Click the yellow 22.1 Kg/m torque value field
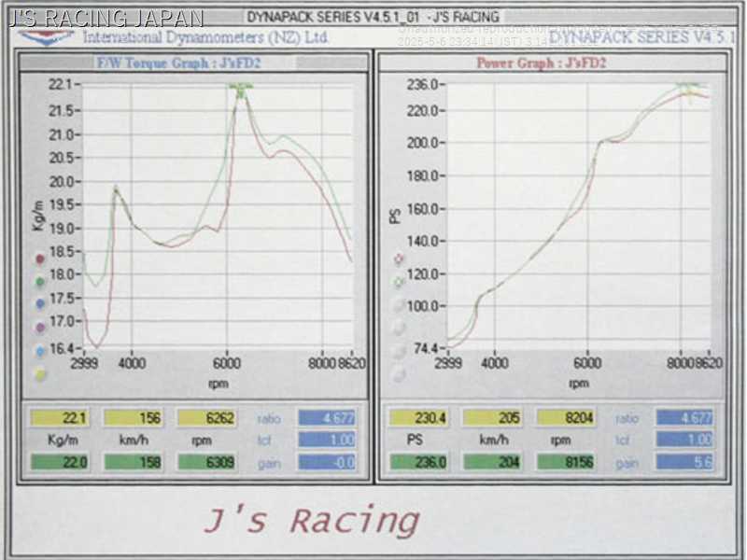The image size is (747, 560). [59, 418]
